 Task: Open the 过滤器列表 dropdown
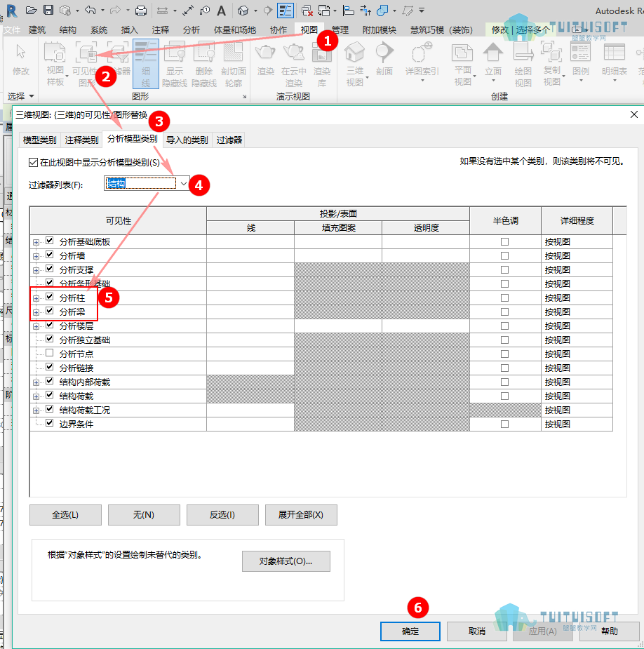[183, 183]
